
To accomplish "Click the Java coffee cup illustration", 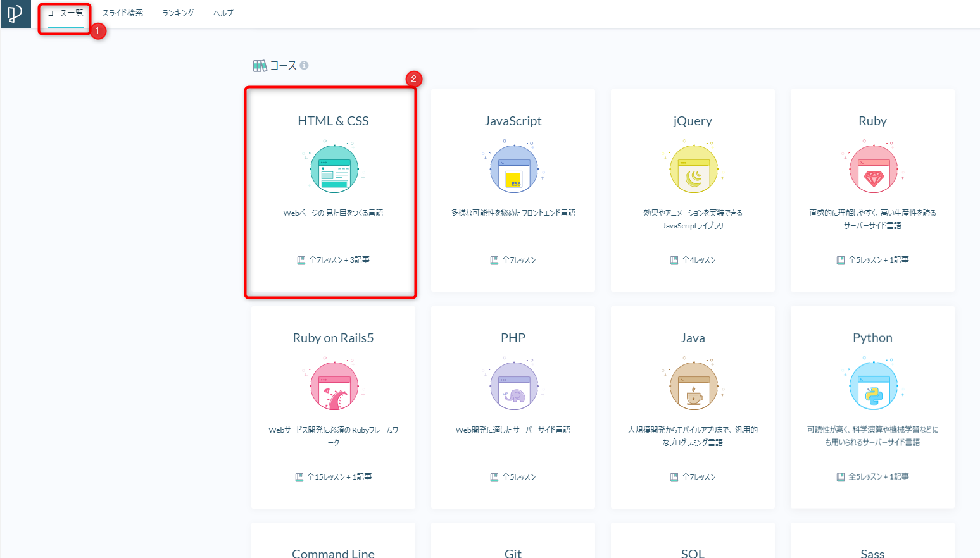I will point(693,385).
